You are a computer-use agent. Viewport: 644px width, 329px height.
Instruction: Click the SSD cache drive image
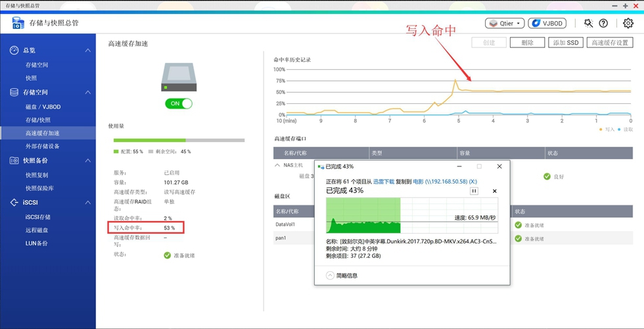[179, 78]
